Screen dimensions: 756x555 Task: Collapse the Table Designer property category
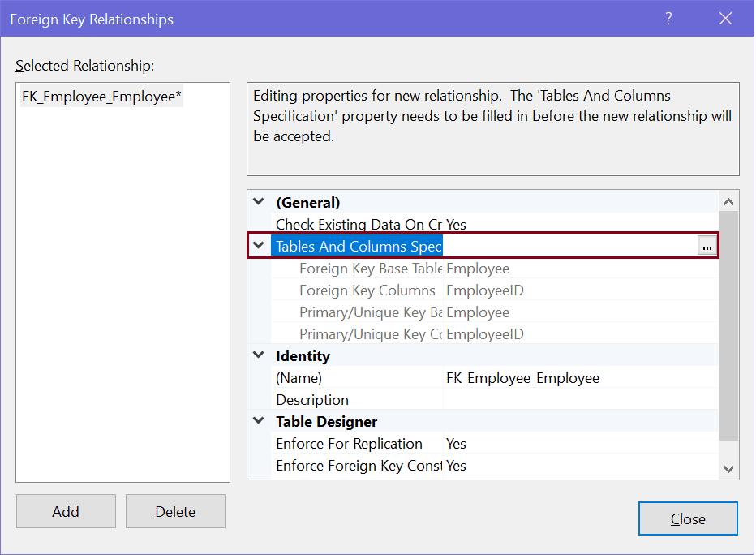point(257,421)
